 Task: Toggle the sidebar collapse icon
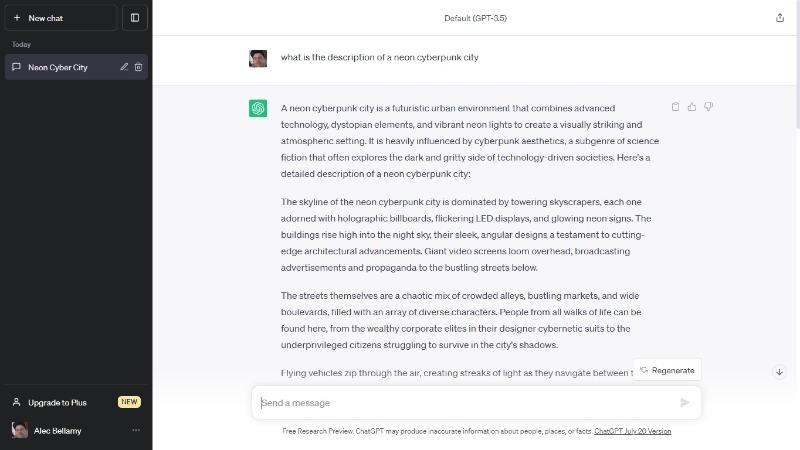click(135, 18)
